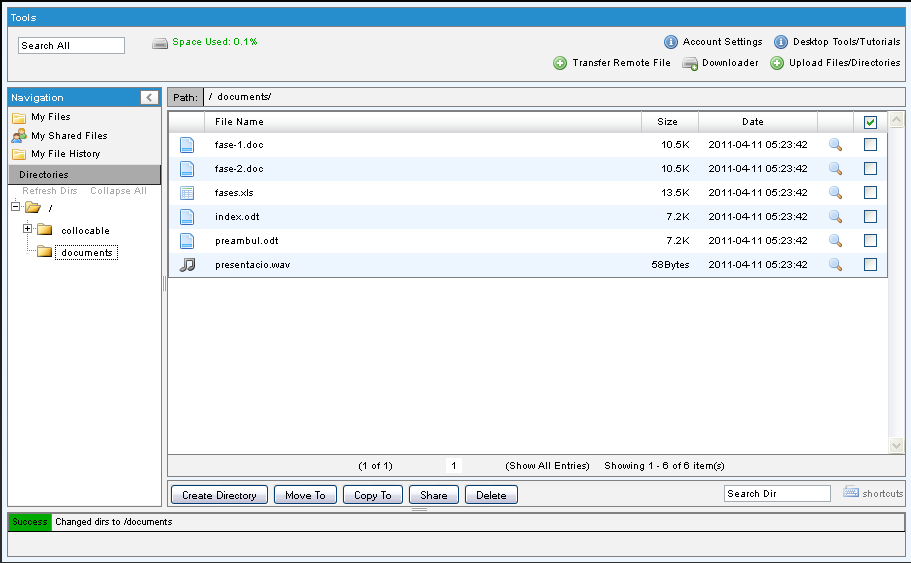The height and width of the screenshot is (563, 911).
Task: Click the Transfer Remote File plus icon
Action: tap(560, 63)
